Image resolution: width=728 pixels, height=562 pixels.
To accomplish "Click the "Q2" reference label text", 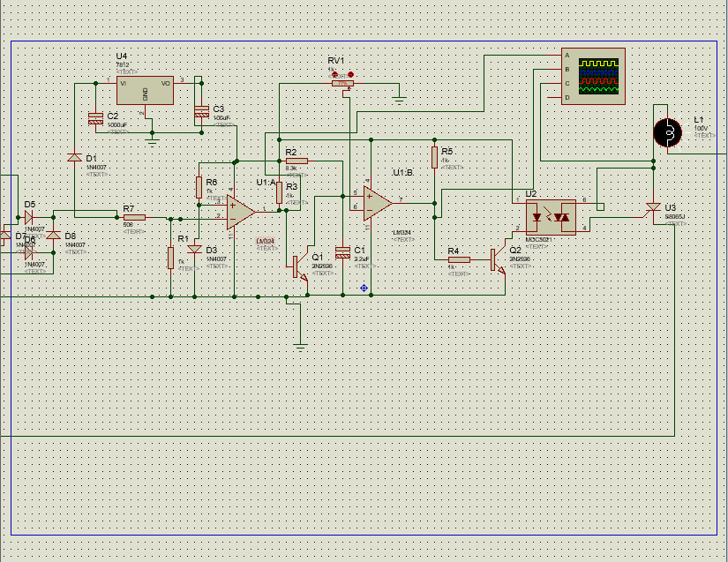I will tap(515, 251).
